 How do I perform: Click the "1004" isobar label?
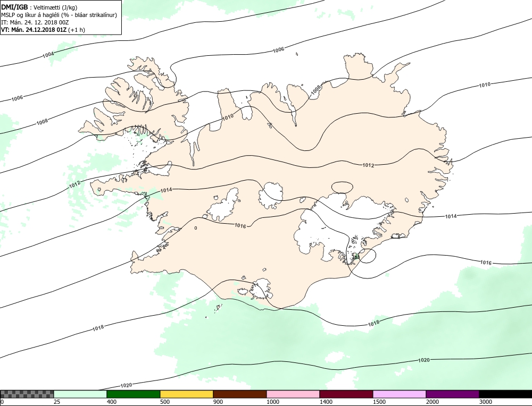tap(48, 55)
